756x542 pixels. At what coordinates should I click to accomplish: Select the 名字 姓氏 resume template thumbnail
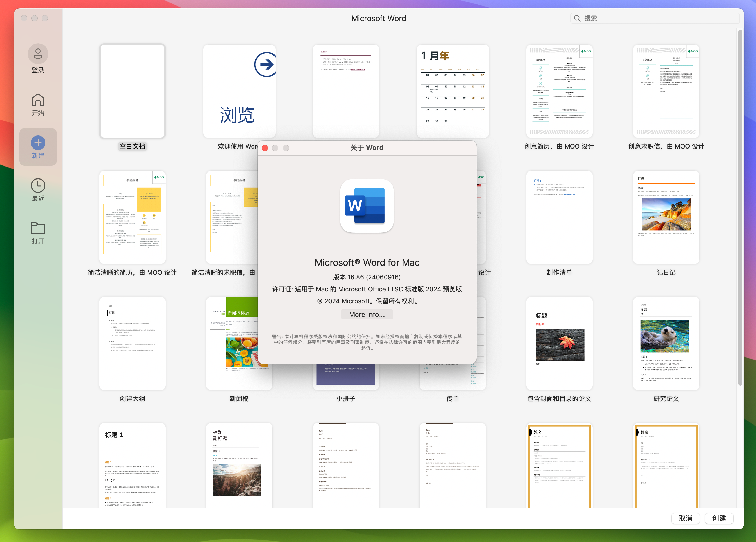pyautogui.click(x=346, y=465)
